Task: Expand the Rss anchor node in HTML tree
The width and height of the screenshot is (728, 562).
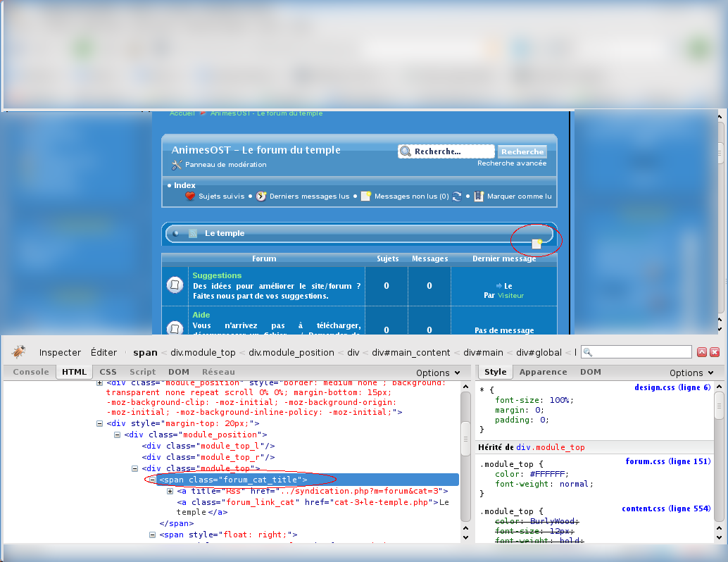Action: (x=170, y=491)
